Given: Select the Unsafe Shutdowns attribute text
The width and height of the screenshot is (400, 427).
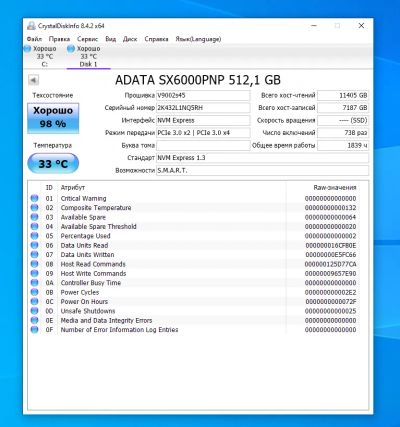Looking at the screenshot, I should (x=88, y=311).
